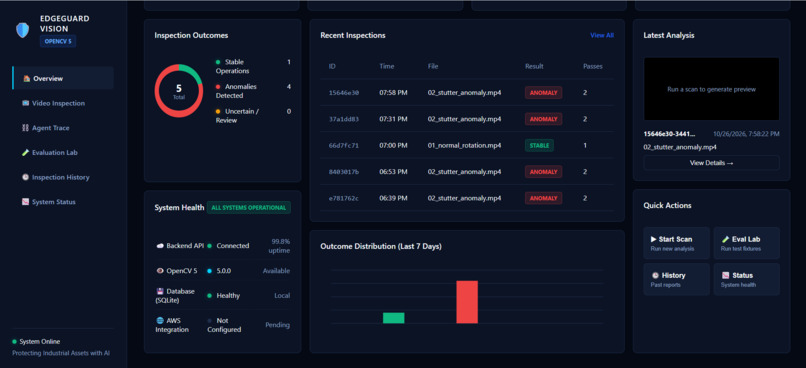Screen dimensions: 806x368
Task: Click 10/26/2026, 7:58:22 PM timestamp
Action: 746,134
